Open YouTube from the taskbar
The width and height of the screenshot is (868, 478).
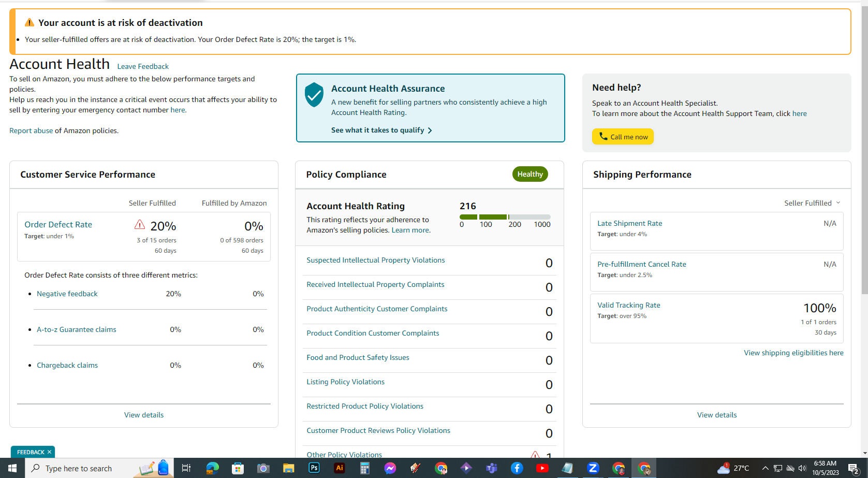coord(542,468)
